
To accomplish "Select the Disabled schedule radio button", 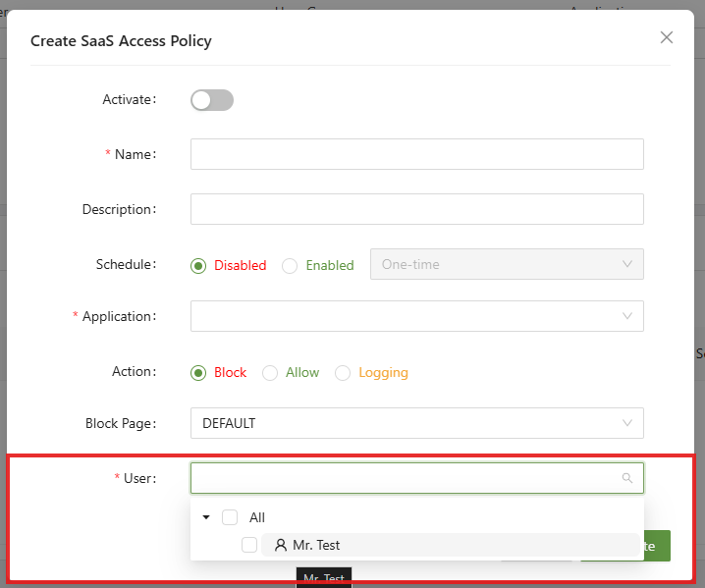I will [x=199, y=265].
